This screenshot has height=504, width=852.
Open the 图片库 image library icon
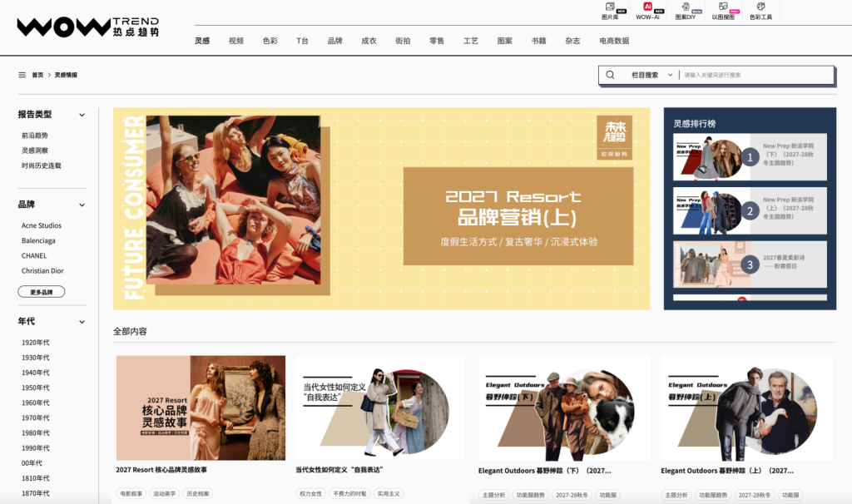click(x=610, y=7)
